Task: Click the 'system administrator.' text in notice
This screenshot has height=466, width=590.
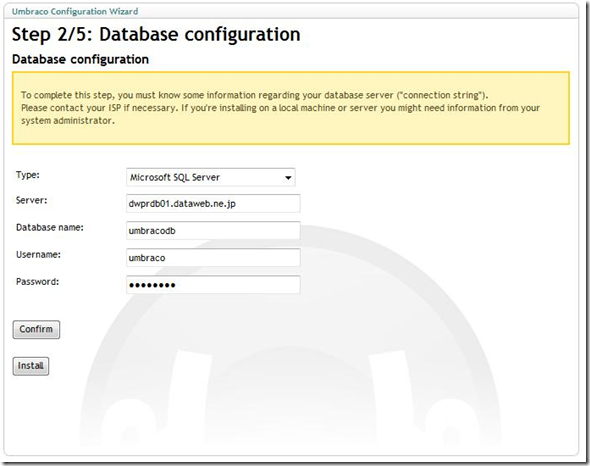Action: pyautogui.click(x=68, y=121)
